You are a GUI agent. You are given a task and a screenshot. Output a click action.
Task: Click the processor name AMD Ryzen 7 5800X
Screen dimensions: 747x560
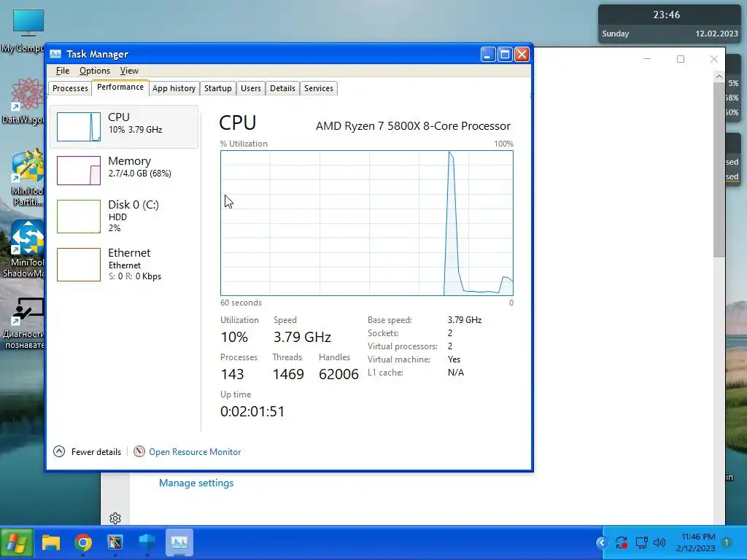coord(413,125)
